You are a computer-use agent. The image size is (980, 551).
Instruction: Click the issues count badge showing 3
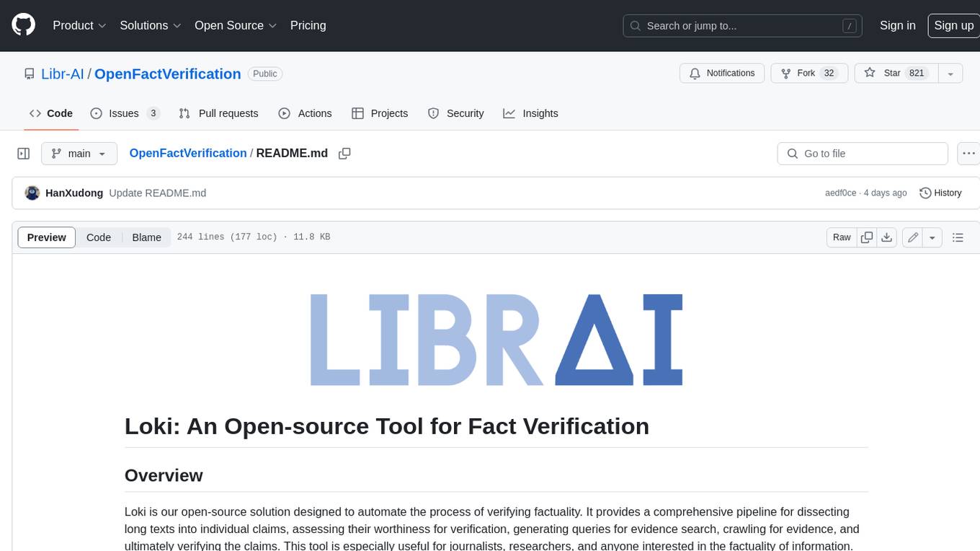(x=153, y=113)
